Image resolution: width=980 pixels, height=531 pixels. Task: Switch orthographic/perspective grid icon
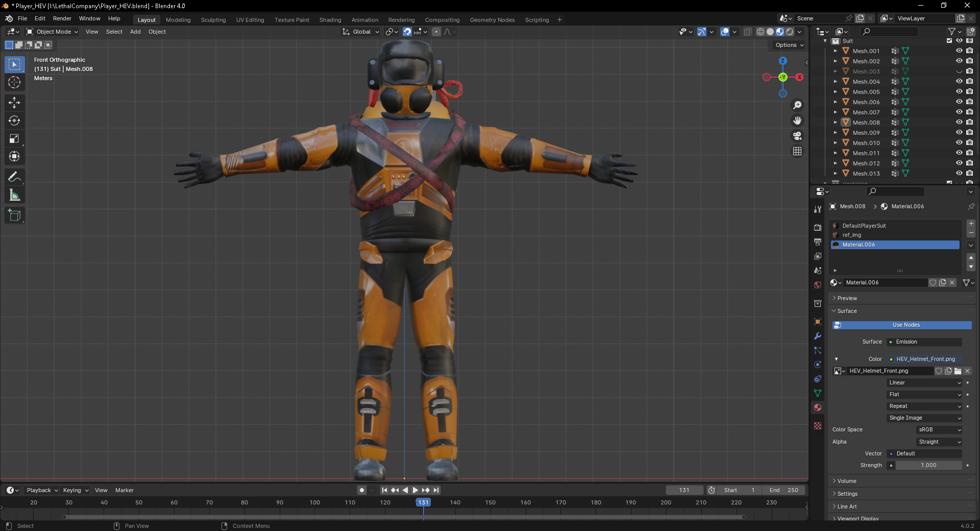point(797,151)
